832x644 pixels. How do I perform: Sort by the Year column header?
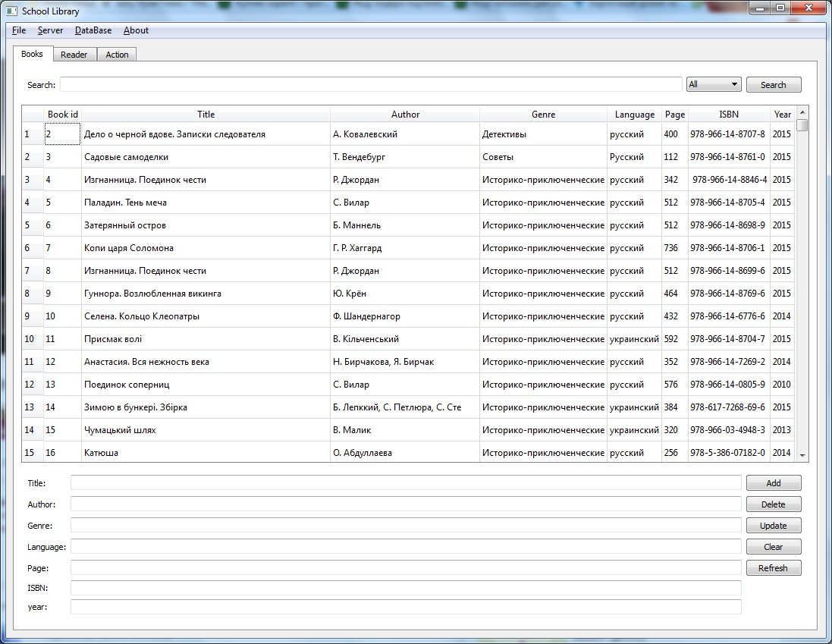click(x=783, y=114)
